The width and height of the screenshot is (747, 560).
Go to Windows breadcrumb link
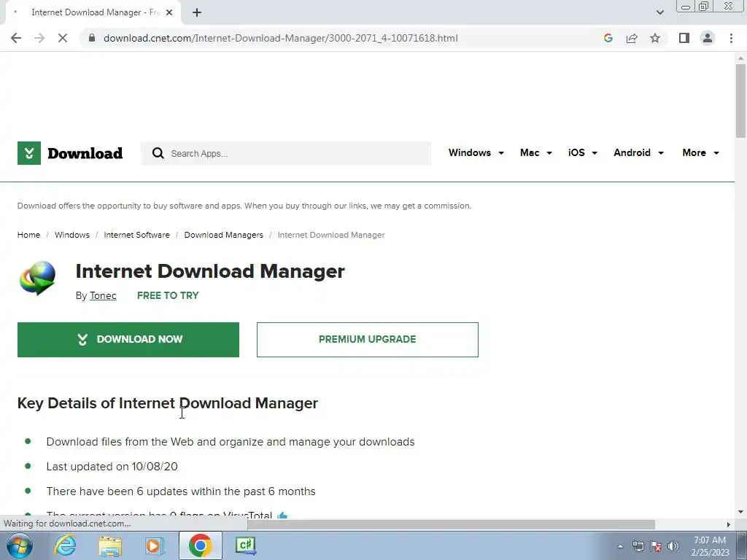(x=72, y=235)
